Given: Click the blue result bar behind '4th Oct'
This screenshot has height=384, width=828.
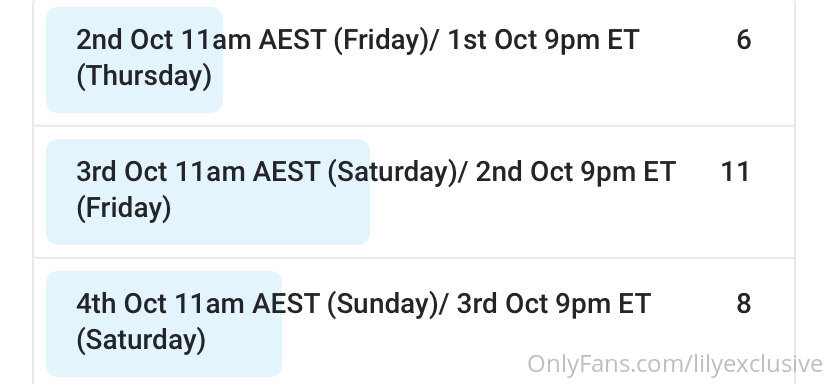Looking at the screenshot, I should tap(164, 324).
